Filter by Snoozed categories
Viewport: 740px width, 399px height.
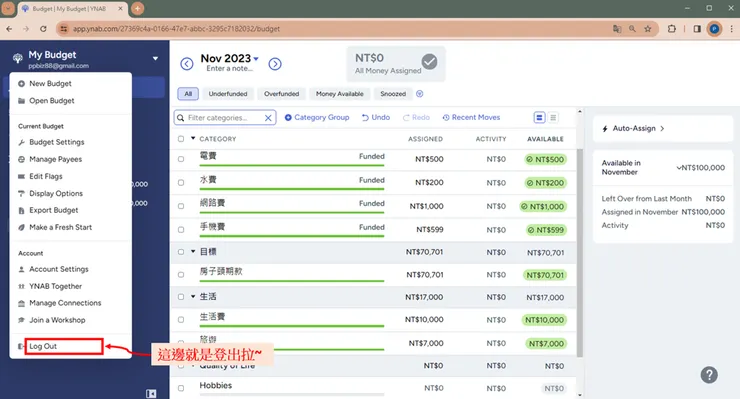coord(393,93)
